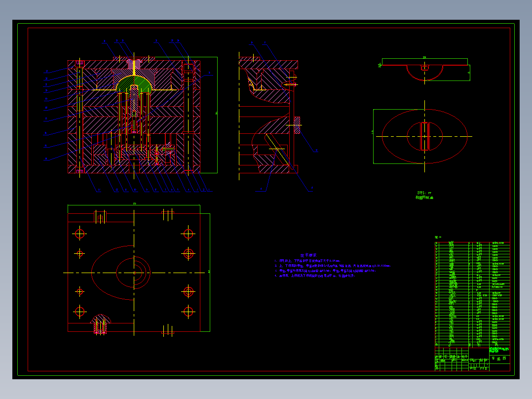Select the title block at the bottom-right corner
The height and width of the screenshot is (399, 532).
click(x=472, y=359)
